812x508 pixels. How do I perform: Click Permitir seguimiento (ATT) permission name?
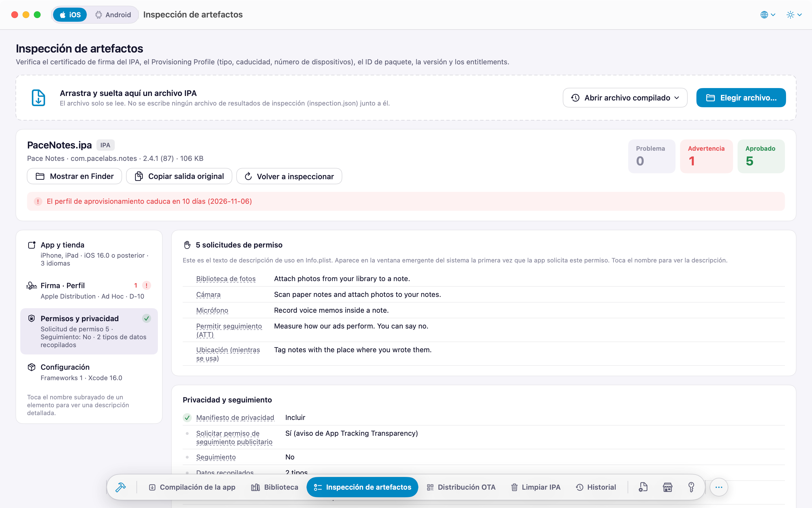coord(229,330)
